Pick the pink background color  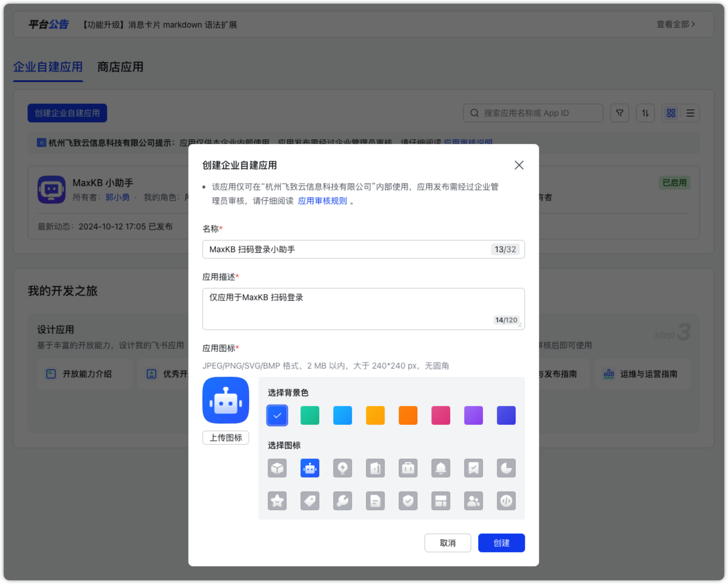441,415
